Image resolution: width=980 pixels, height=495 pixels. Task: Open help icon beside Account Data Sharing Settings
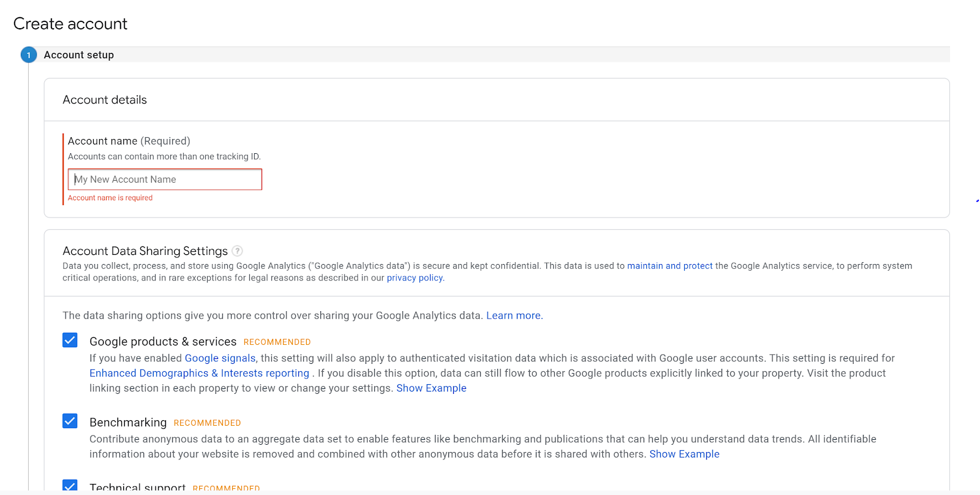coord(238,251)
